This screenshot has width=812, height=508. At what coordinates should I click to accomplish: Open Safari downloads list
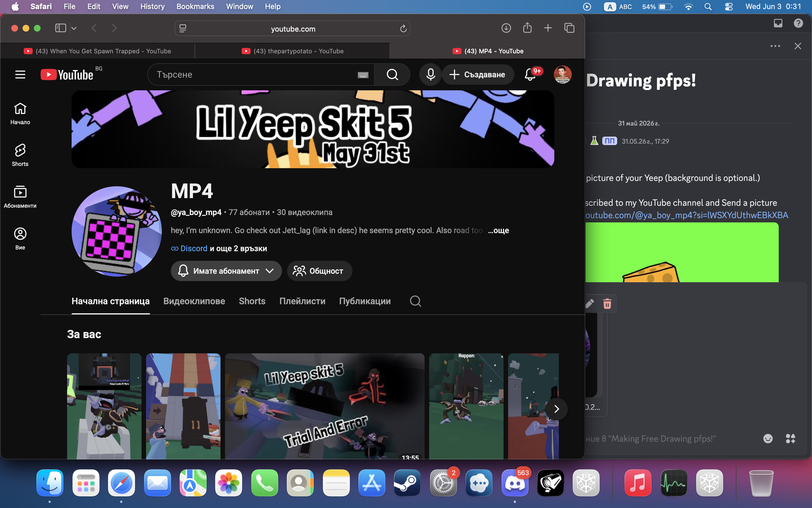coord(506,28)
